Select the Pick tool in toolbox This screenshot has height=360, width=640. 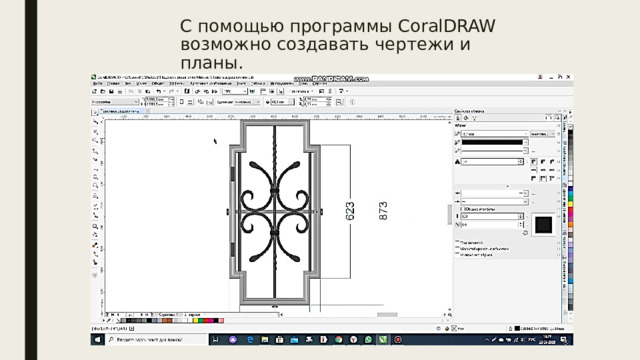click(x=95, y=112)
